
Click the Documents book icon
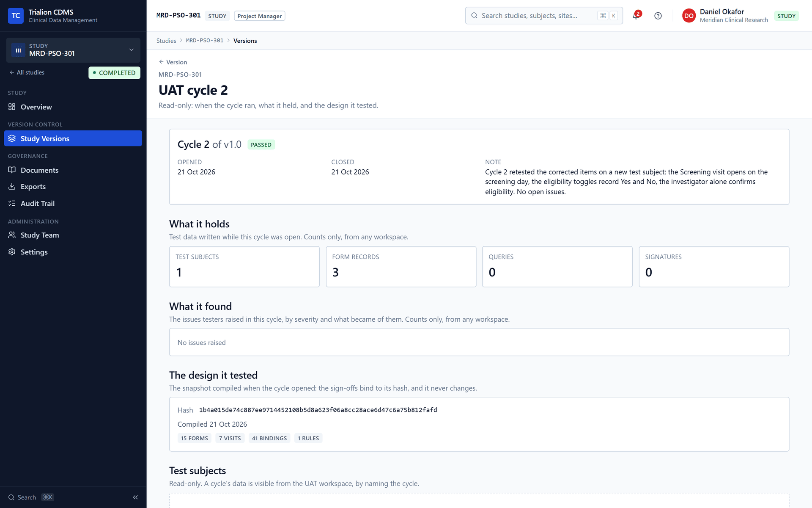pos(12,170)
